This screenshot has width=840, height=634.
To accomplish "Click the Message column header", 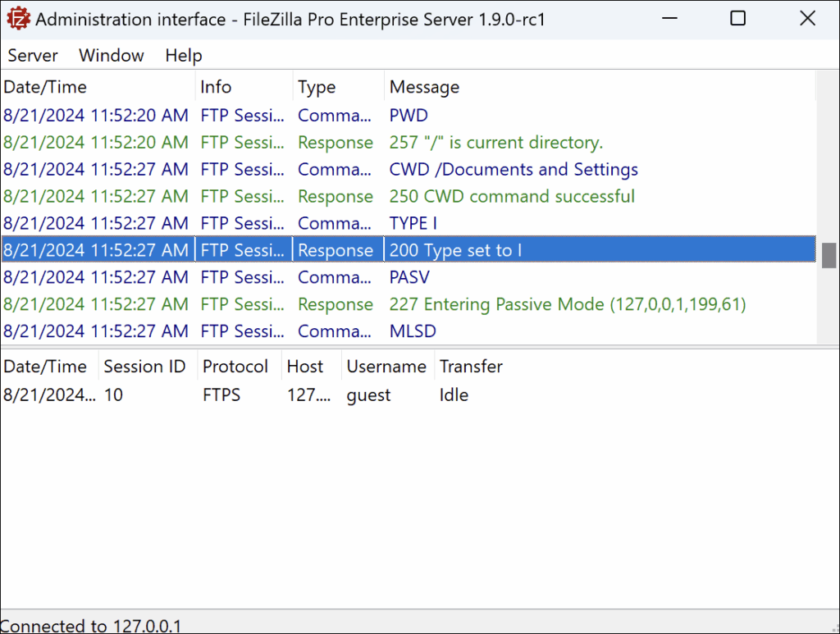I will [x=424, y=87].
